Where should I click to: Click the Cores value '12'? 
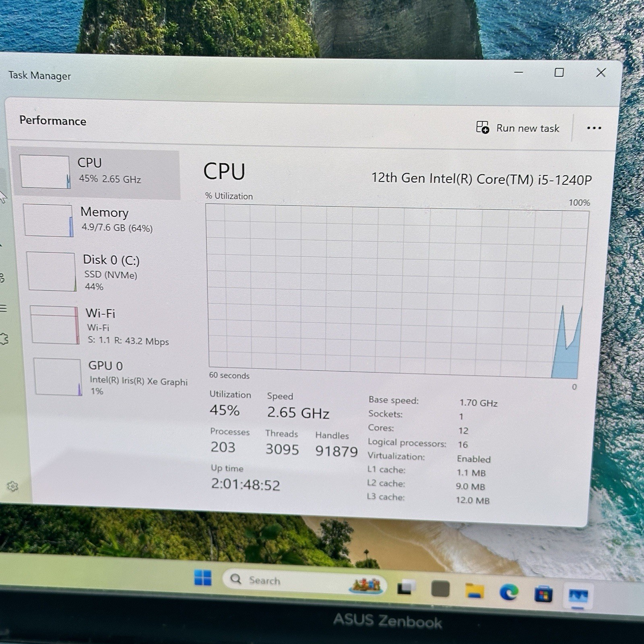(463, 431)
